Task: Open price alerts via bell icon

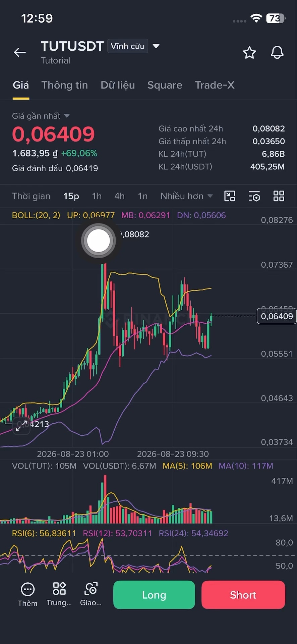Action: pyautogui.click(x=277, y=53)
